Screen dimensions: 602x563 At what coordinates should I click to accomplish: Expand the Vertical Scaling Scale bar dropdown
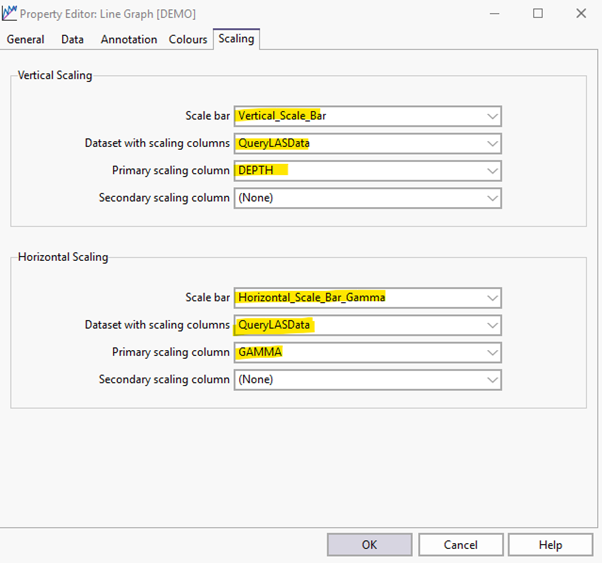pyautogui.click(x=367, y=116)
